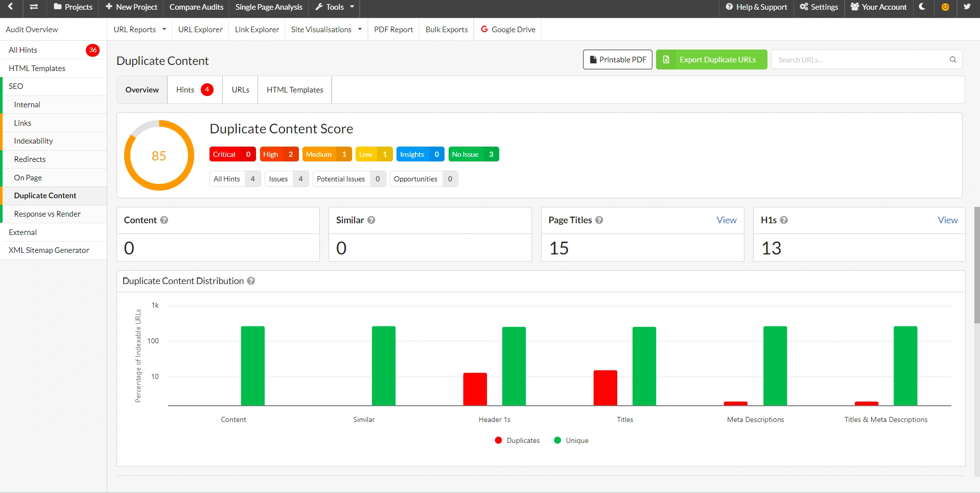Open the URL Reports dropdown

click(139, 29)
